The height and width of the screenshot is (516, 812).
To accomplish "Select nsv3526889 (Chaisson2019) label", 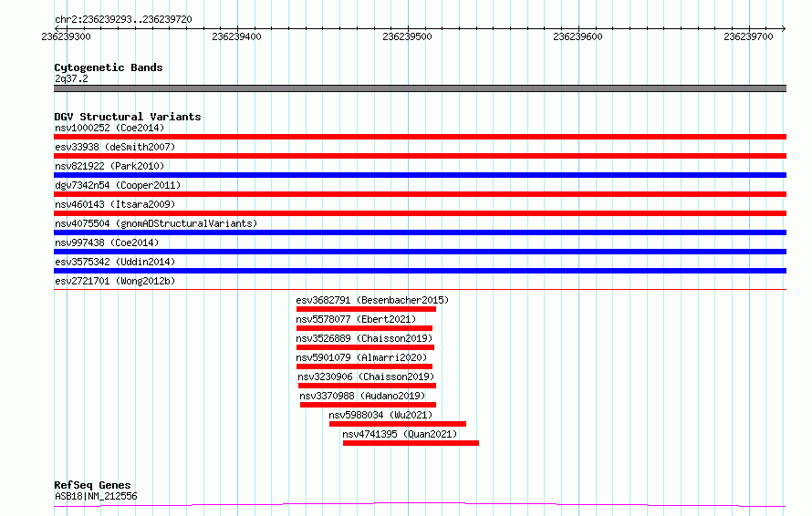I will 364,338.
